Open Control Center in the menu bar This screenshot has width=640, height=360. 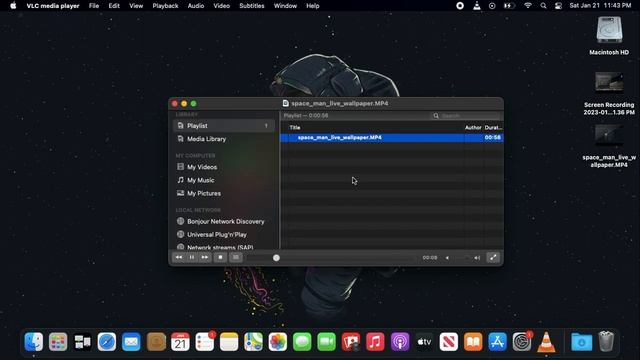(558, 6)
